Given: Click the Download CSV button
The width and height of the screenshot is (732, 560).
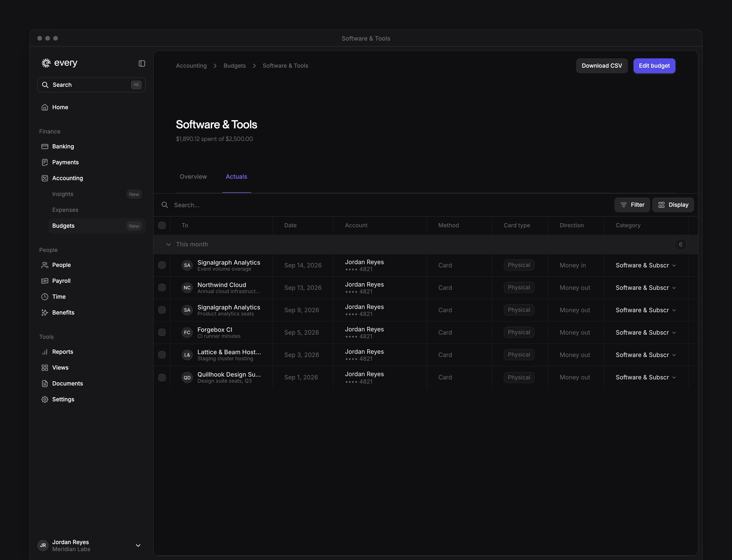Looking at the screenshot, I should pos(602,66).
